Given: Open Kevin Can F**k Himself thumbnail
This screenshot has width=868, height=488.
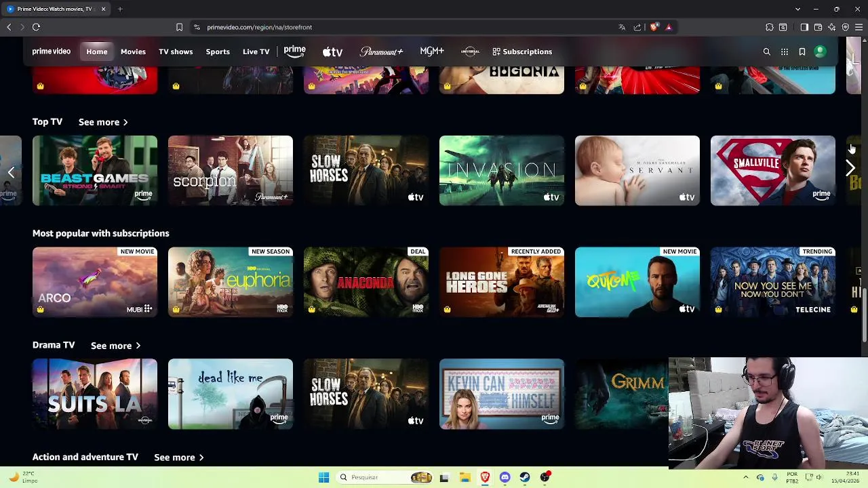Looking at the screenshot, I should coord(502,394).
